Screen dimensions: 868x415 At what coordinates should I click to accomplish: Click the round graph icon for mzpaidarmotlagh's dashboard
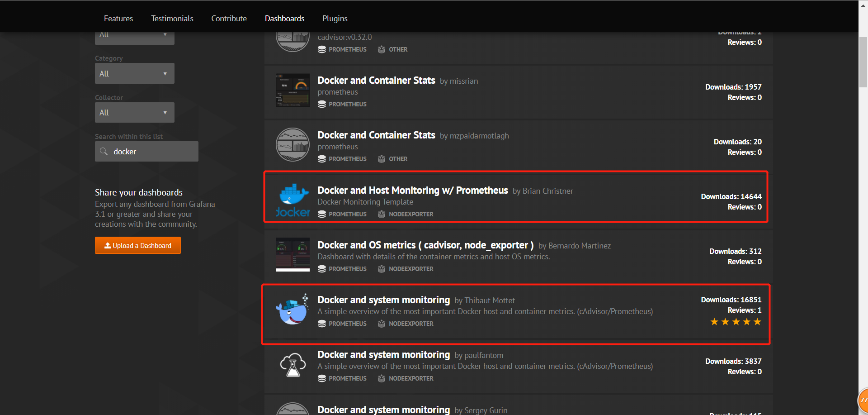pyautogui.click(x=292, y=145)
